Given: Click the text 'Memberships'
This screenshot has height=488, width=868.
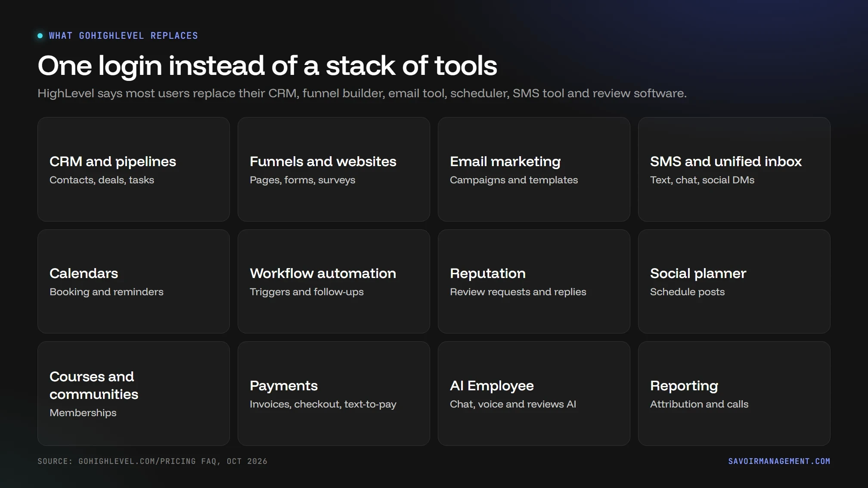Looking at the screenshot, I should coord(83,413).
